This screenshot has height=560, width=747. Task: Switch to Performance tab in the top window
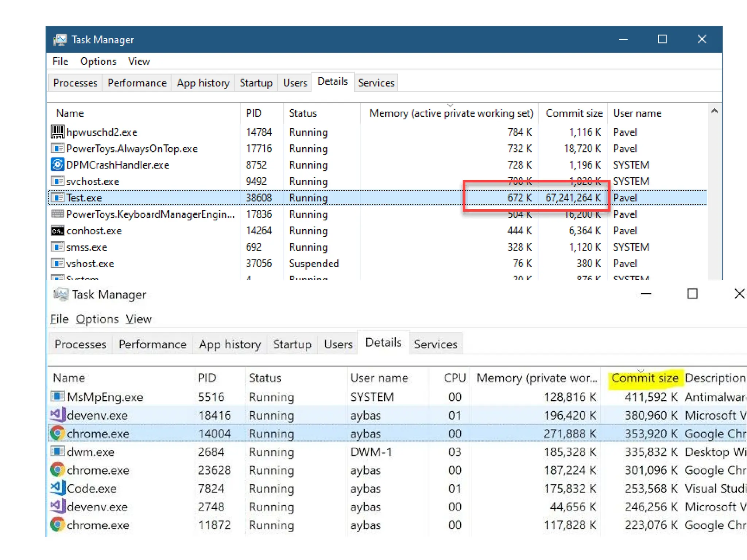pos(137,83)
